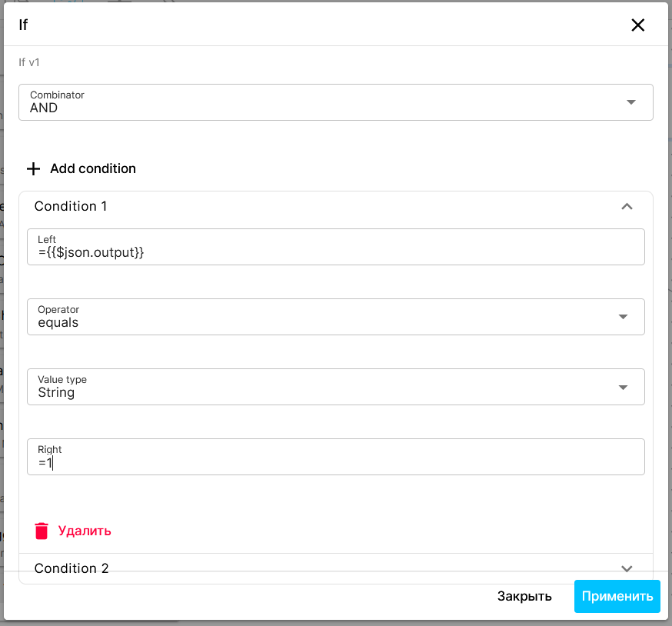Viewport: 672px width, 626px height.
Task: Collapse Condition 1 using the up chevron
Action: click(627, 207)
